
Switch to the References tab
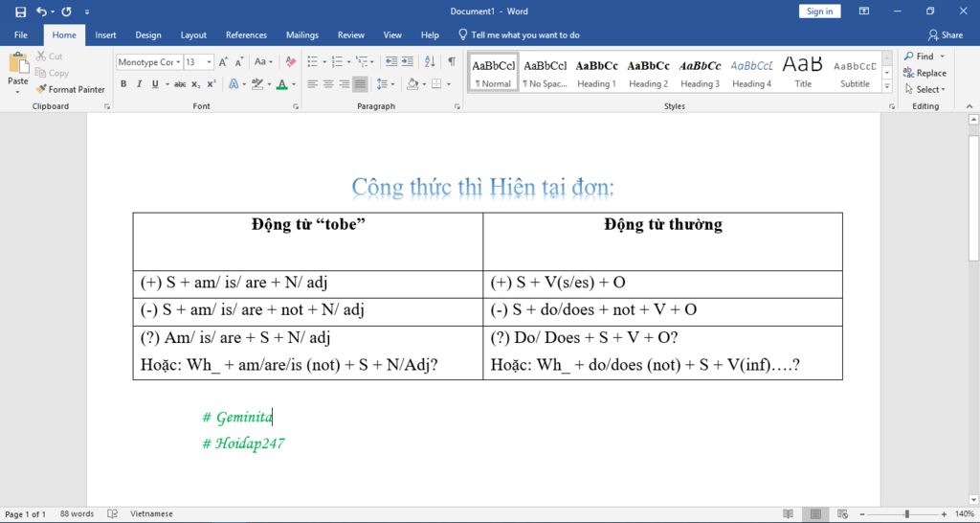[246, 35]
